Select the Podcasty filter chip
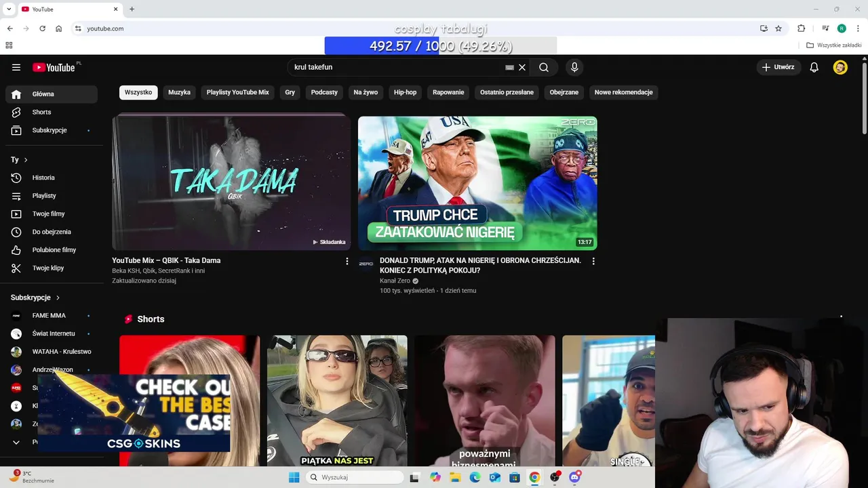The width and height of the screenshot is (868, 488). click(324, 92)
